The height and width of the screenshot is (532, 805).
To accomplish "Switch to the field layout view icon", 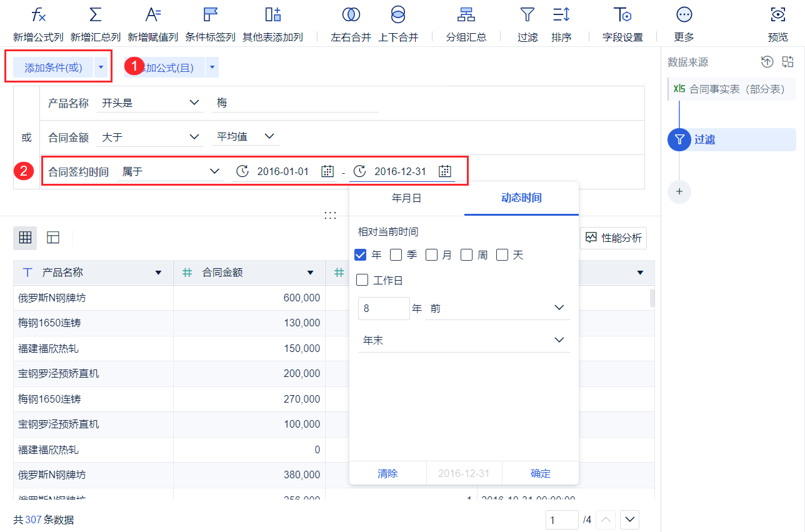I will (x=53, y=238).
